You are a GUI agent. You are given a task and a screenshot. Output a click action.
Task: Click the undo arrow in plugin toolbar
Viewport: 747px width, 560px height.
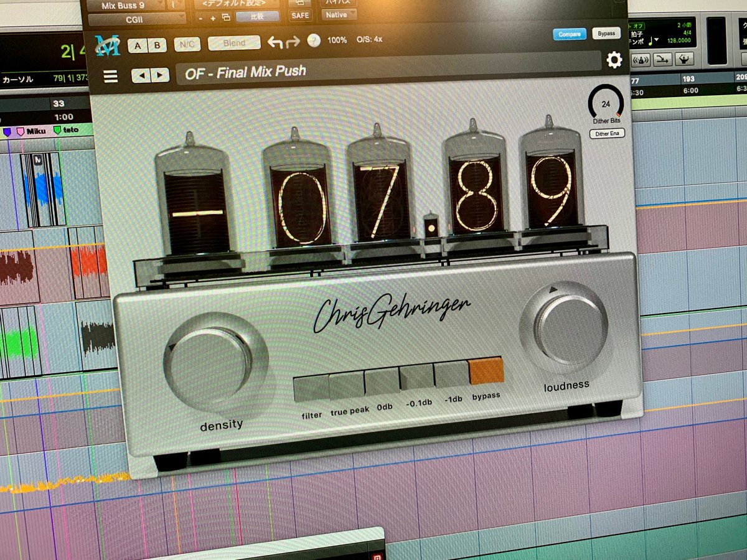point(275,42)
